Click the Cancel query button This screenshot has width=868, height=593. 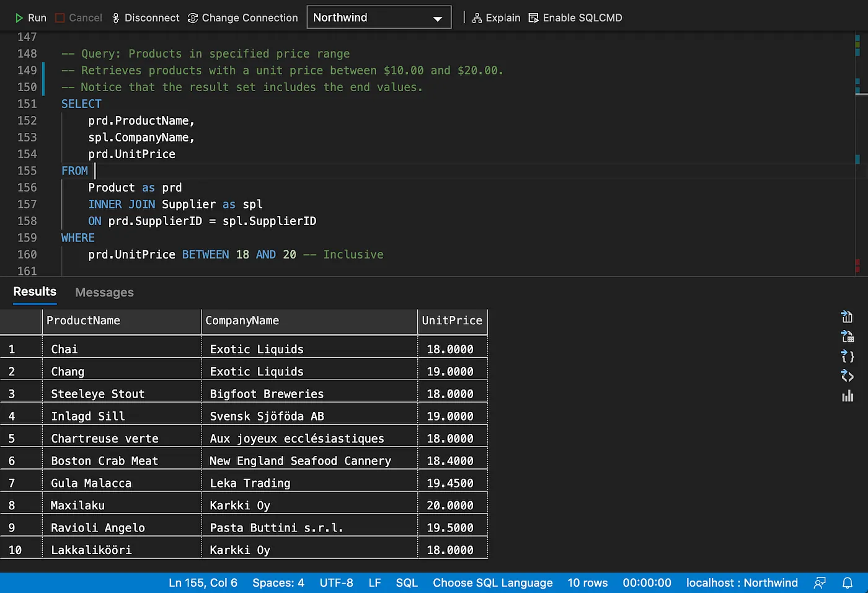[78, 18]
